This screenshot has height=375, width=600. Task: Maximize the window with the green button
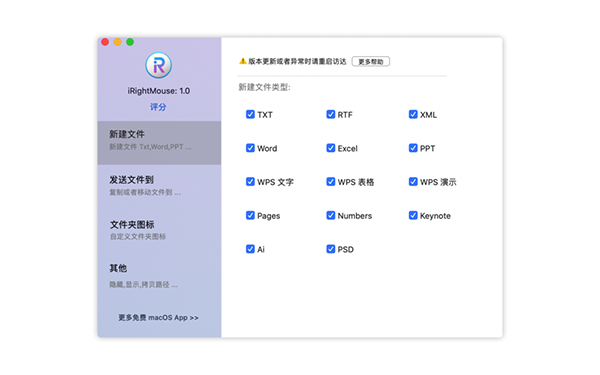(x=130, y=42)
